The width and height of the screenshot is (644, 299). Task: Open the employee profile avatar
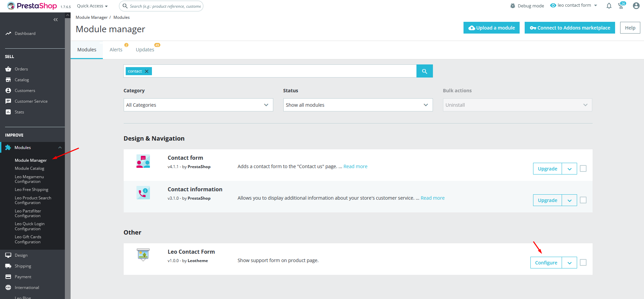pos(636,6)
